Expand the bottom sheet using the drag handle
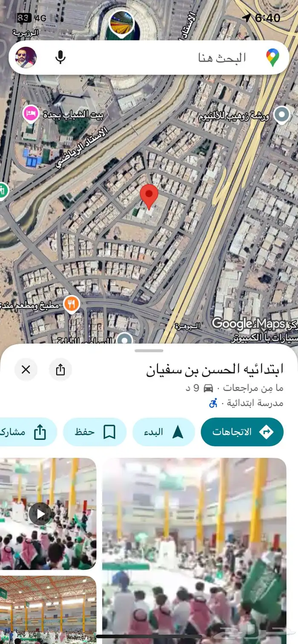The image size is (298, 644). tap(149, 351)
